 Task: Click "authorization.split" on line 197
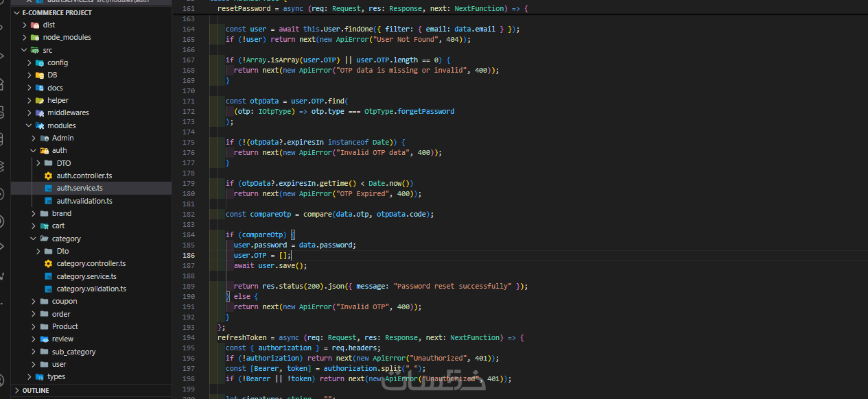click(360, 368)
